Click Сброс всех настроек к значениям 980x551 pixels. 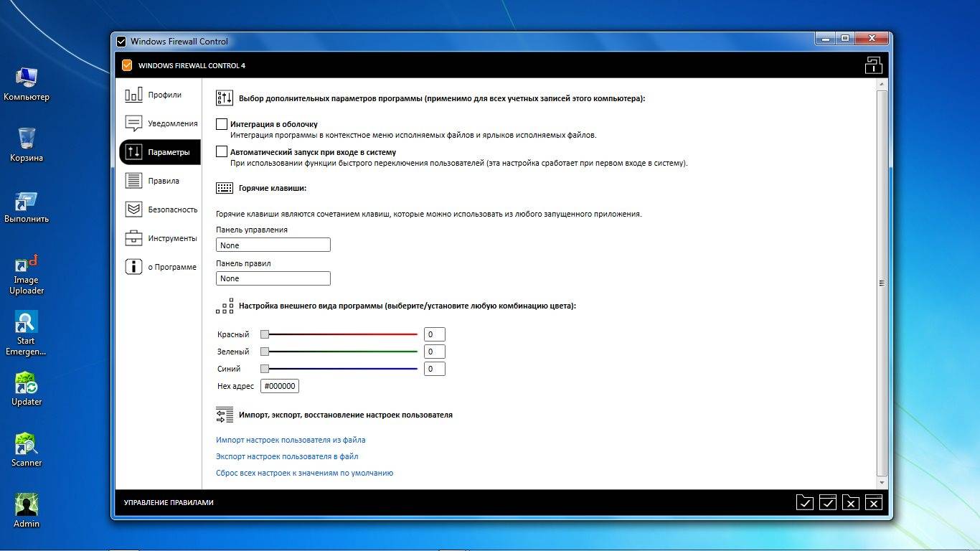304,473
